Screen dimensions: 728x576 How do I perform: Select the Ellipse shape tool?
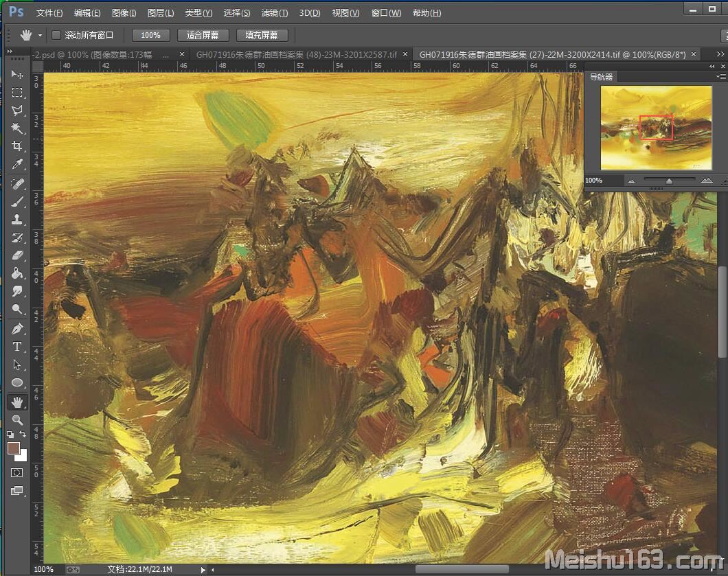coord(17,382)
